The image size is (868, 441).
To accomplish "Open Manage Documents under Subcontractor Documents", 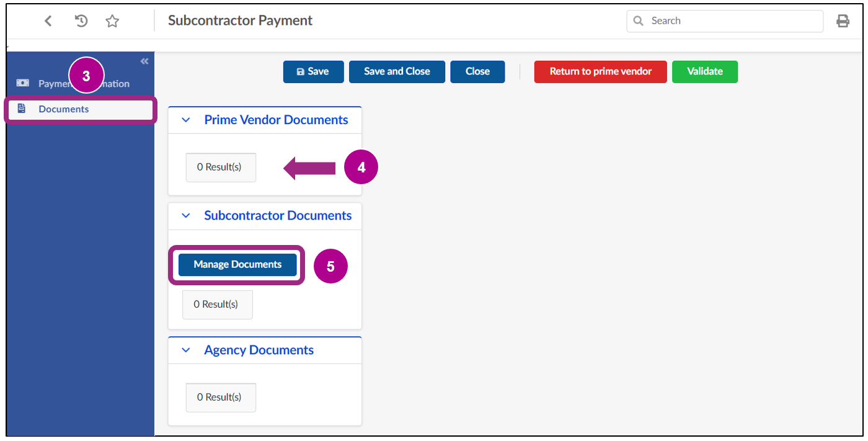I will (237, 264).
